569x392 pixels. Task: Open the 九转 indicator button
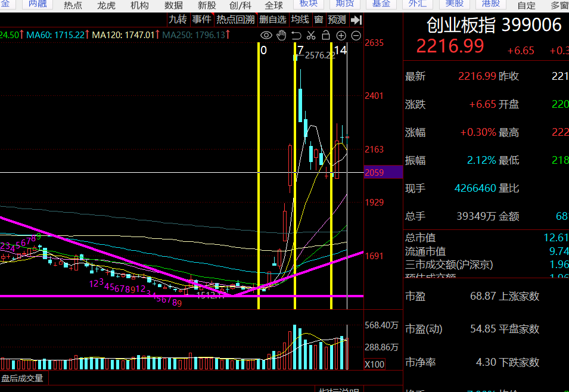pyautogui.click(x=178, y=20)
